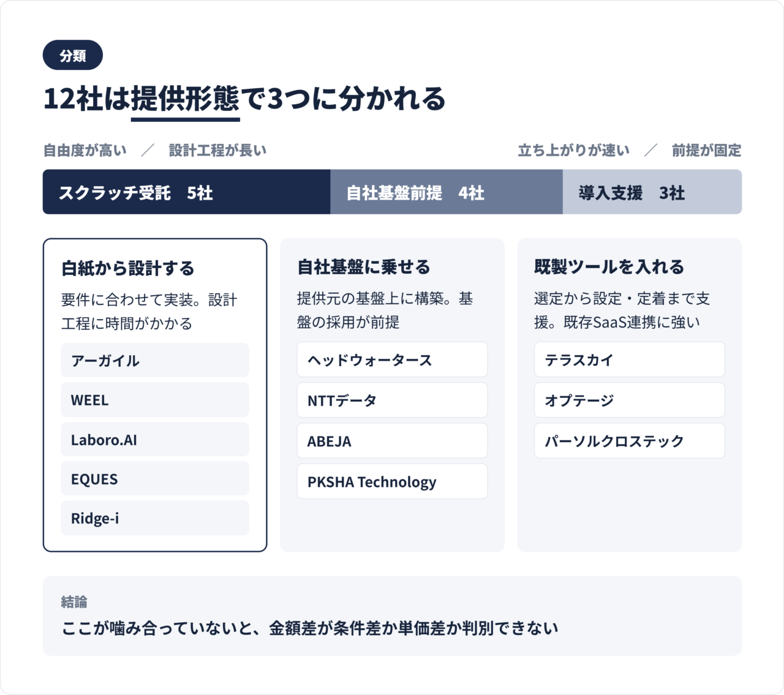784x695 pixels.
Task: Click description 選定から設定・定着まで支援
Action: tap(622, 310)
